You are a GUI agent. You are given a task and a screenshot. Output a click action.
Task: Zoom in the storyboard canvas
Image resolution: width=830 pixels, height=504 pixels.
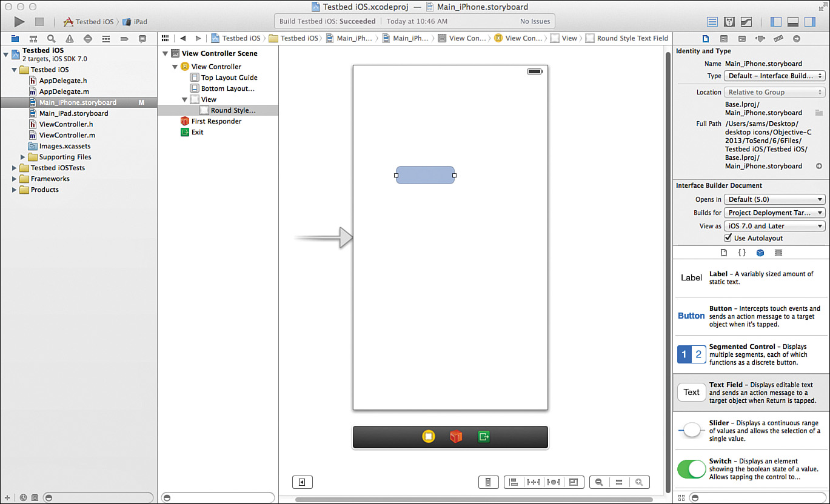pos(639,482)
